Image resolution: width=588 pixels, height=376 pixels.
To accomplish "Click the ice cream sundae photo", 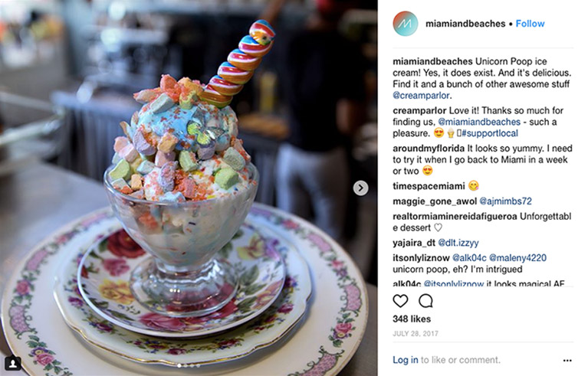I will 189,188.
